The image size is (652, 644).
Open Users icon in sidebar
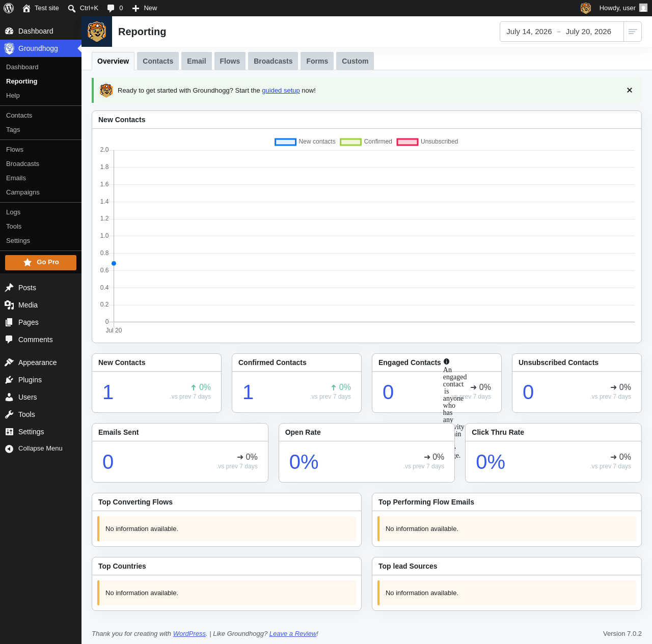9,397
